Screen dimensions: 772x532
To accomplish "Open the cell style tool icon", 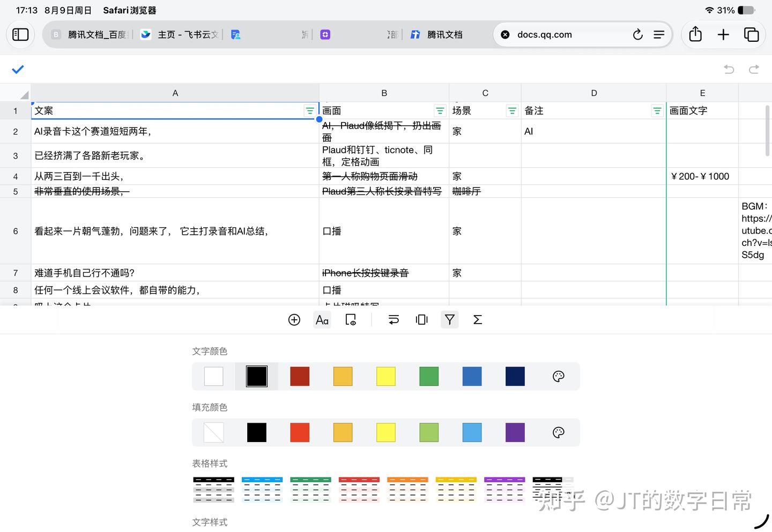I will tap(351, 320).
